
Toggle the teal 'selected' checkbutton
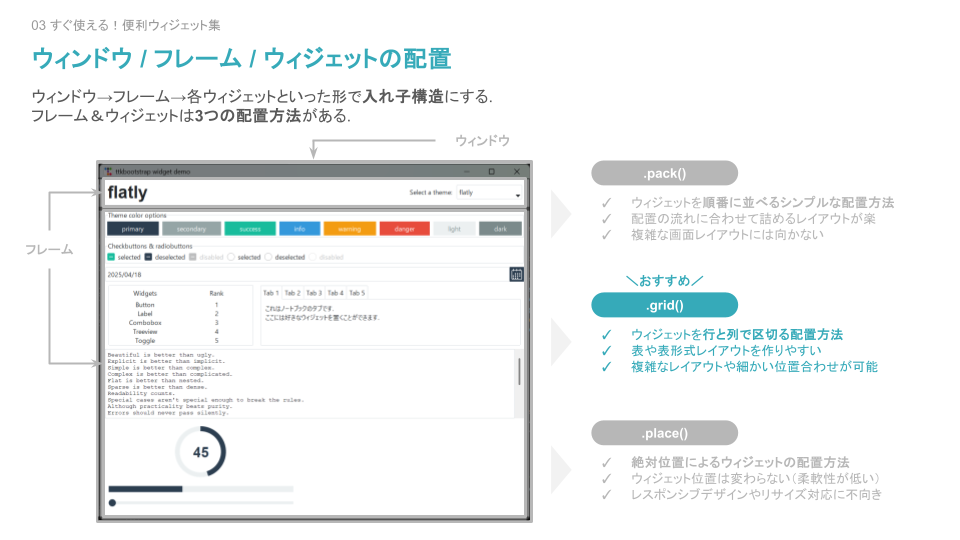(x=112, y=257)
